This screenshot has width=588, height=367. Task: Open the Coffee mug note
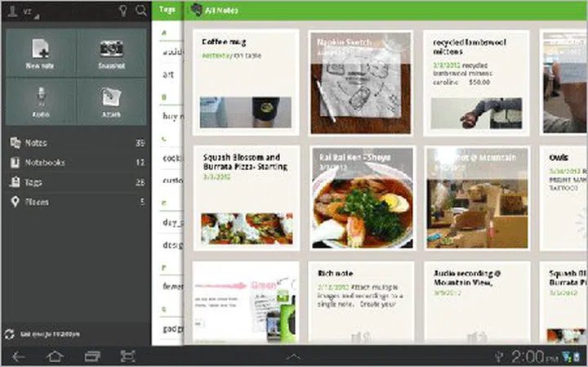[x=246, y=83]
